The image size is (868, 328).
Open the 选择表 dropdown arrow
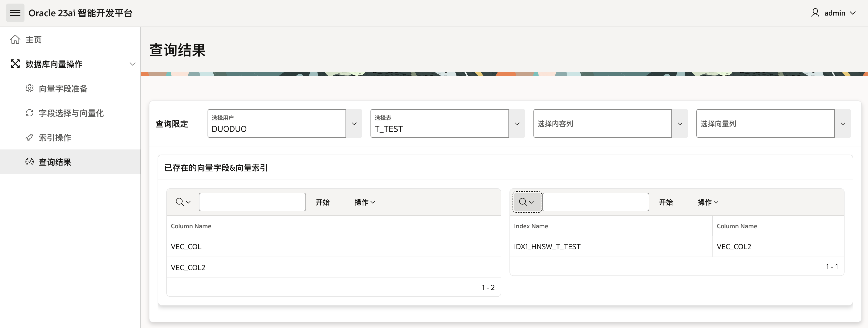click(517, 124)
